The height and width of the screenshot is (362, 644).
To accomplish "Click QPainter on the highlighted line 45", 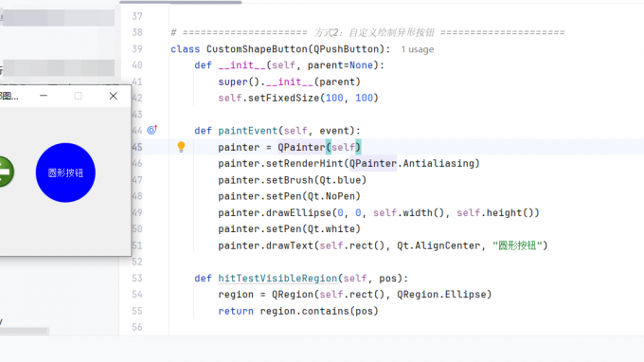I will [301, 147].
